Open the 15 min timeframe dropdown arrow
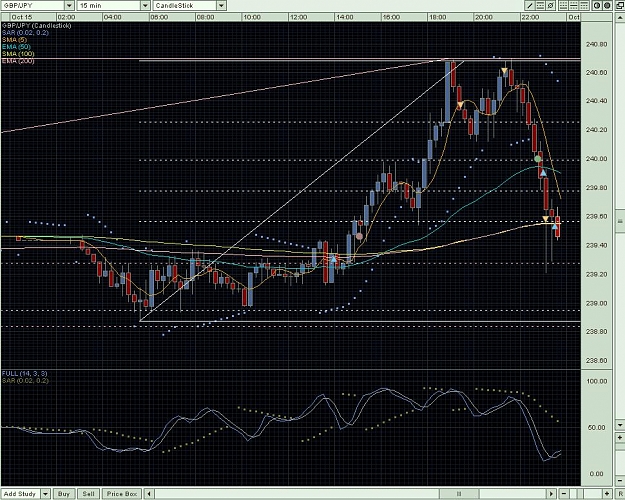This screenshot has height=500, width=625. point(145,6)
